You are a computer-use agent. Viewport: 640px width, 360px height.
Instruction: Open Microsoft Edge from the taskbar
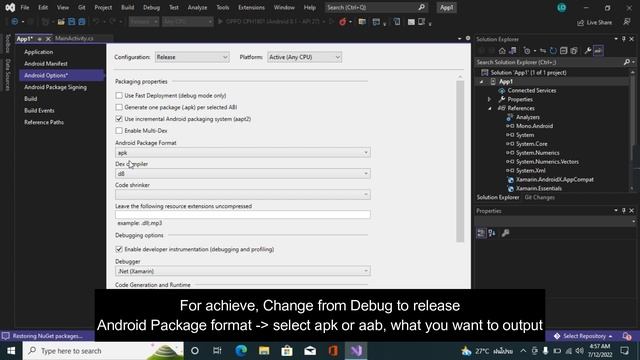(x=241, y=351)
